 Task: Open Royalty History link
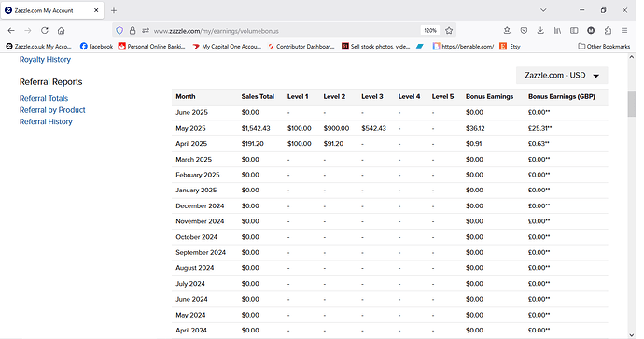[45, 59]
